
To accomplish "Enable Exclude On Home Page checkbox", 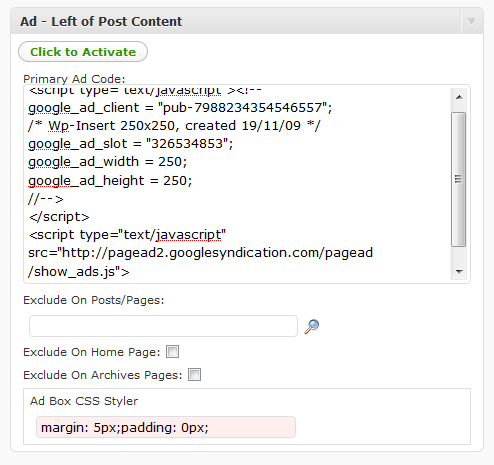I will click(173, 352).
